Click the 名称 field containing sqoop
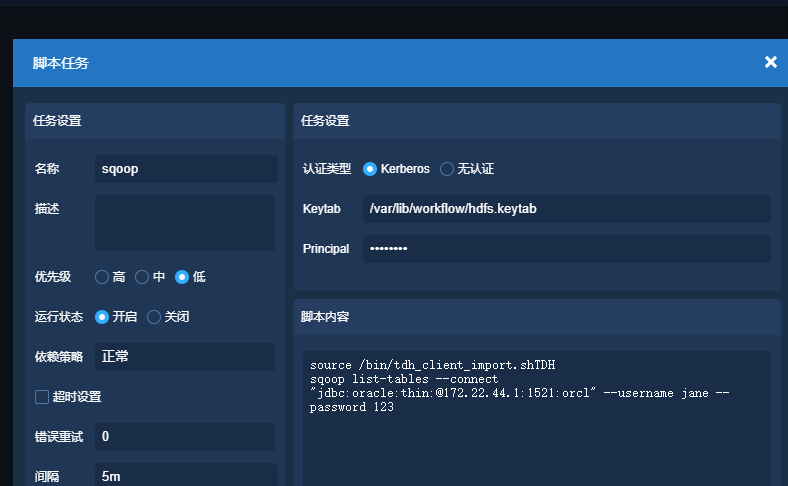 coord(185,169)
